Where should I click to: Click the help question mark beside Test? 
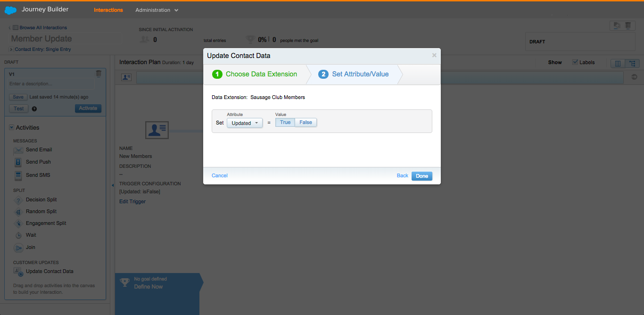coord(34,109)
